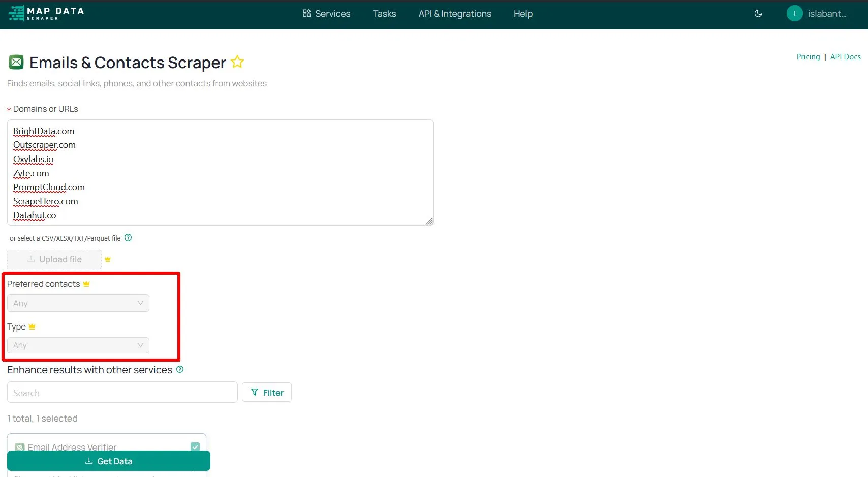Open the Help menu
This screenshot has width=868, height=477.
click(523, 14)
